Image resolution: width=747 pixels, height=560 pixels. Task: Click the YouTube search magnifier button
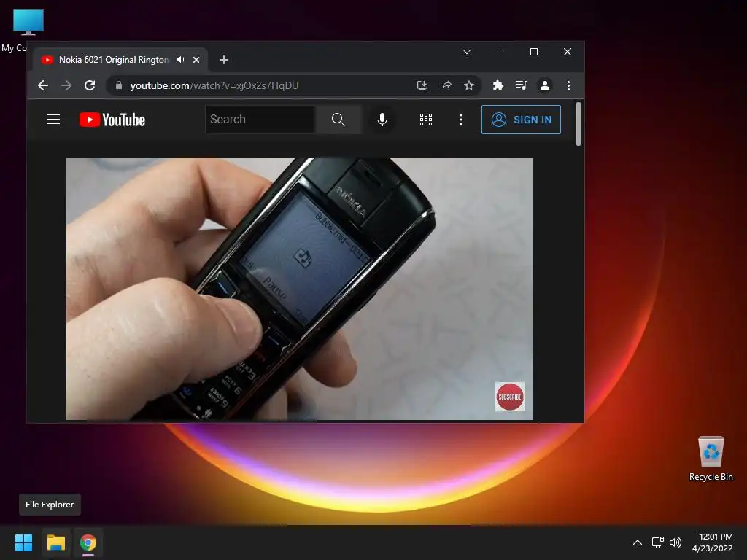click(338, 120)
